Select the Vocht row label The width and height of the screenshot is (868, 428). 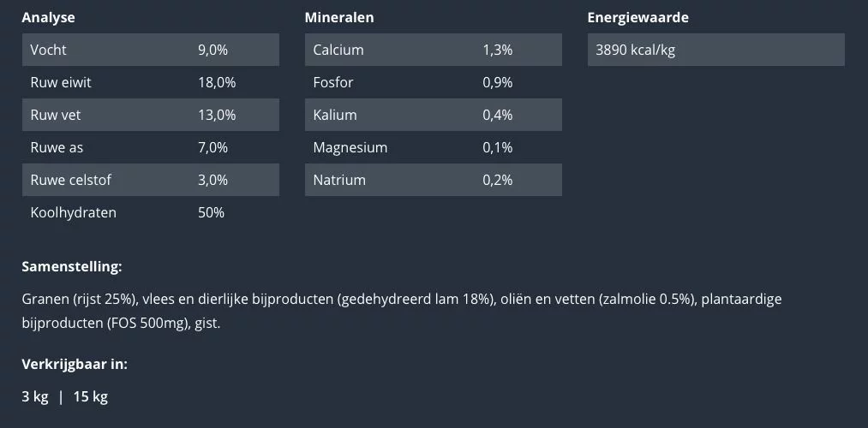click(48, 50)
